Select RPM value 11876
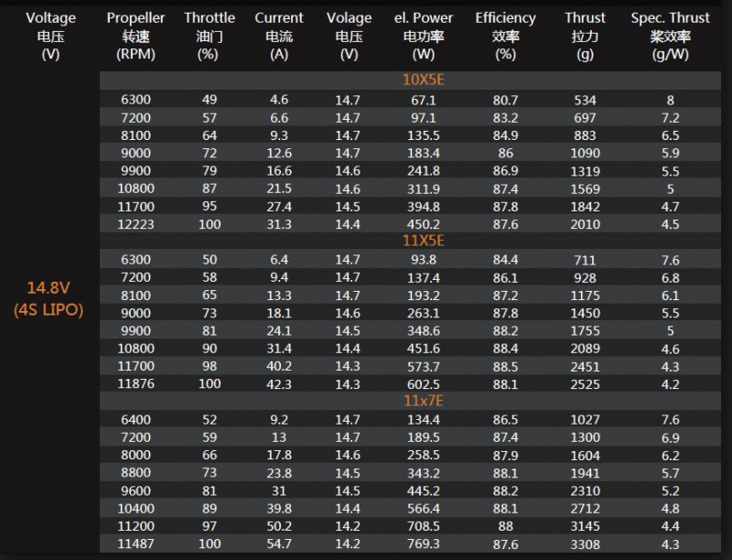Image resolution: width=732 pixels, height=560 pixels. click(x=135, y=383)
